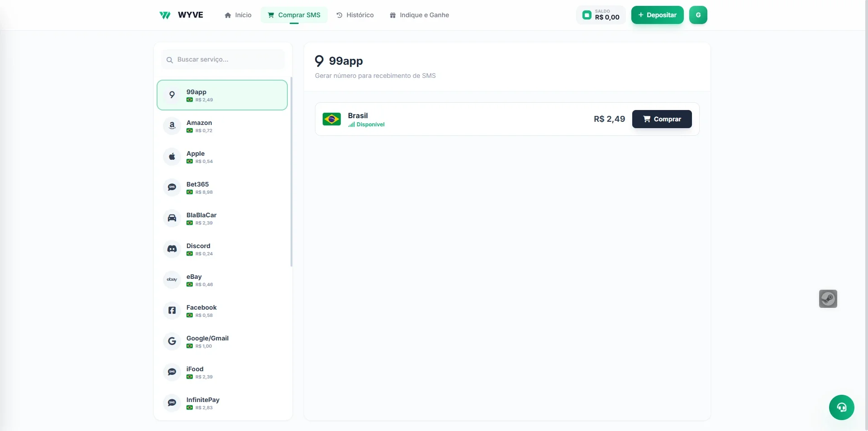Select the iFood SMS bubble icon
868x431 pixels.
172,372
